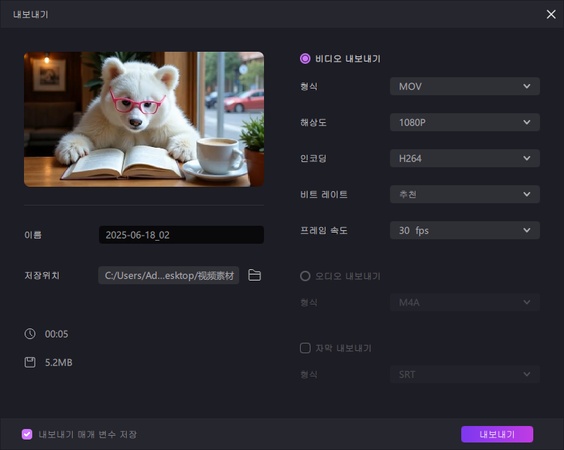Click the clock duration icon beside 00:05

(x=30, y=334)
